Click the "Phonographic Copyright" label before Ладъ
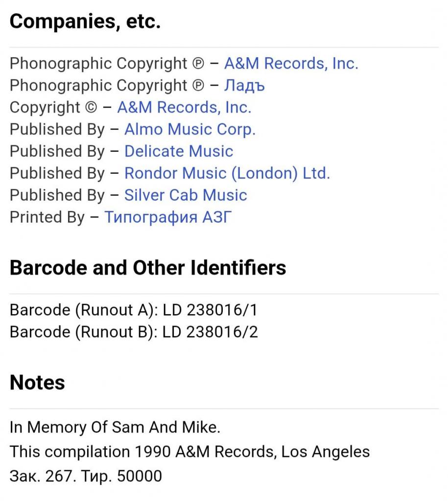This screenshot has height=501, width=448. 98,86
